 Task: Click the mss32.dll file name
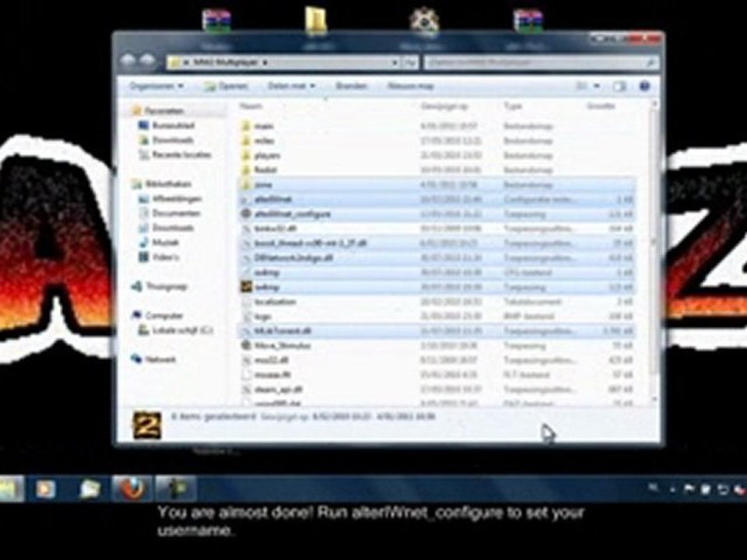click(x=272, y=360)
